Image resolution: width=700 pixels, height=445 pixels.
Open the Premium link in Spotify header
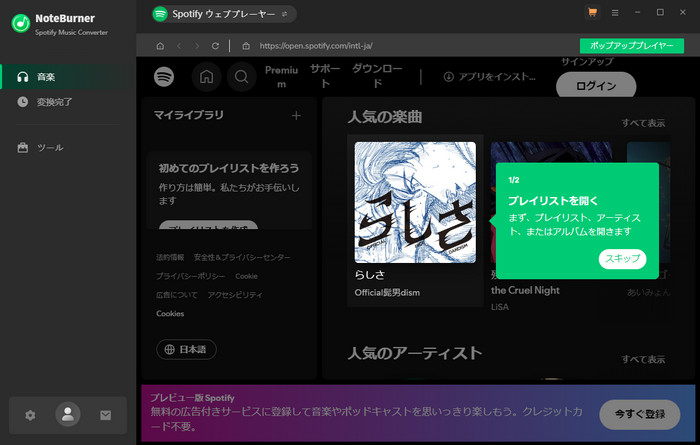[x=281, y=77]
